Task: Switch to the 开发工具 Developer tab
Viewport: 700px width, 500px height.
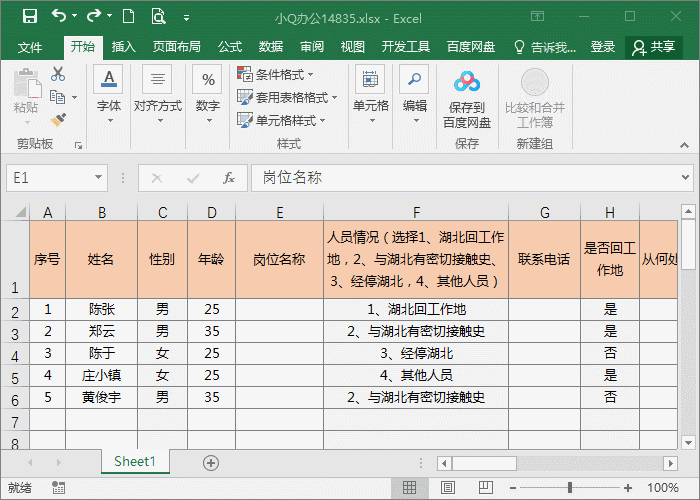Action: [x=405, y=47]
